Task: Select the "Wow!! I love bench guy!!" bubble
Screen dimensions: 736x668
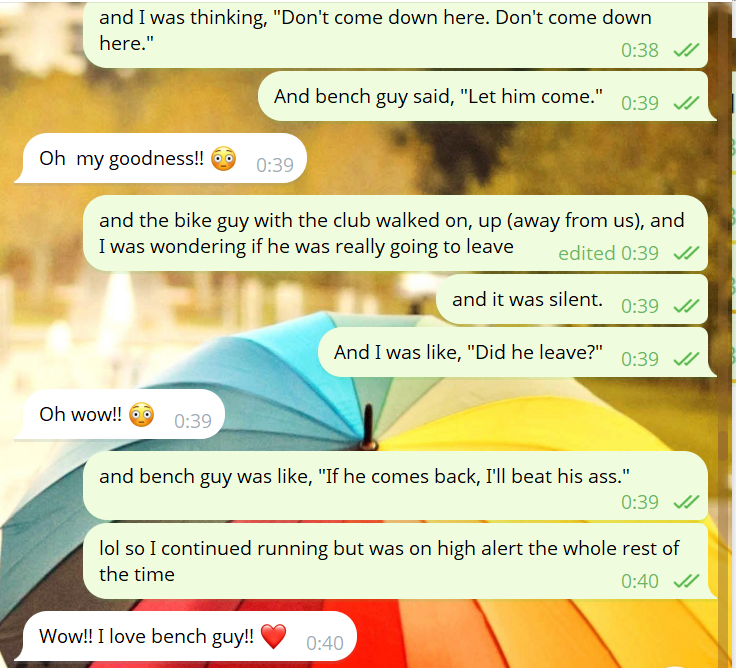Action: point(186,636)
